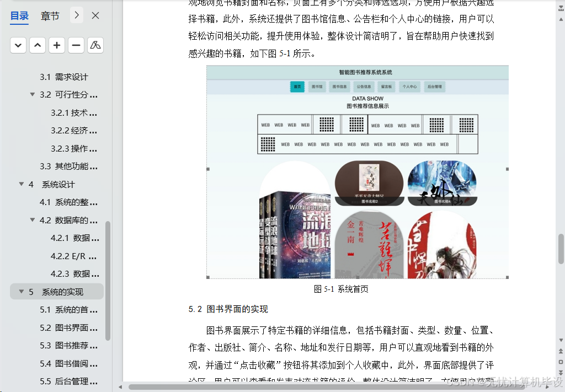Click the document vertical scrollbar thumb
The width and height of the screenshot is (565, 392).
point(561,249)
